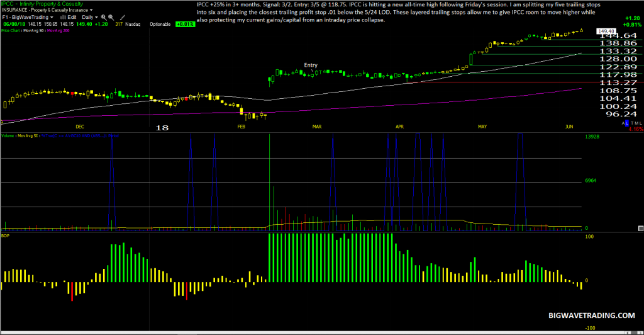The width and height of the screenshot is (644, 335).
Task: Click the MAR month label on time axis
Action: 317,127
